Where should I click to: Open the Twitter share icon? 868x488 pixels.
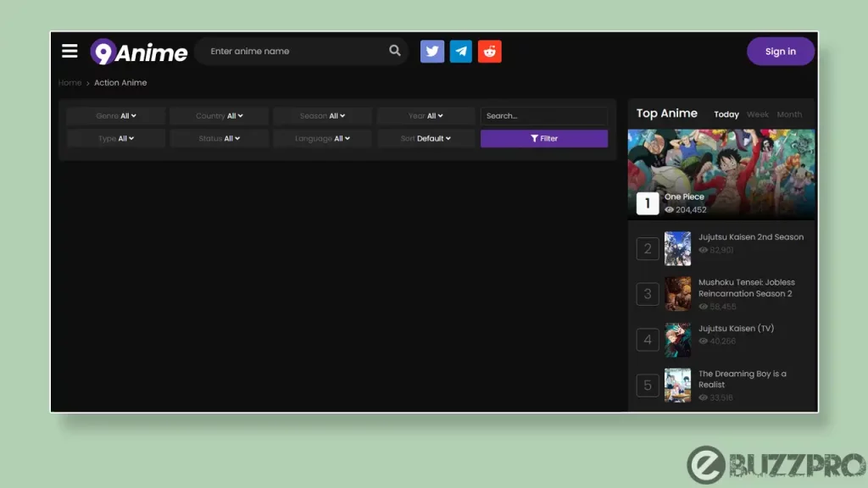point(432,52)
